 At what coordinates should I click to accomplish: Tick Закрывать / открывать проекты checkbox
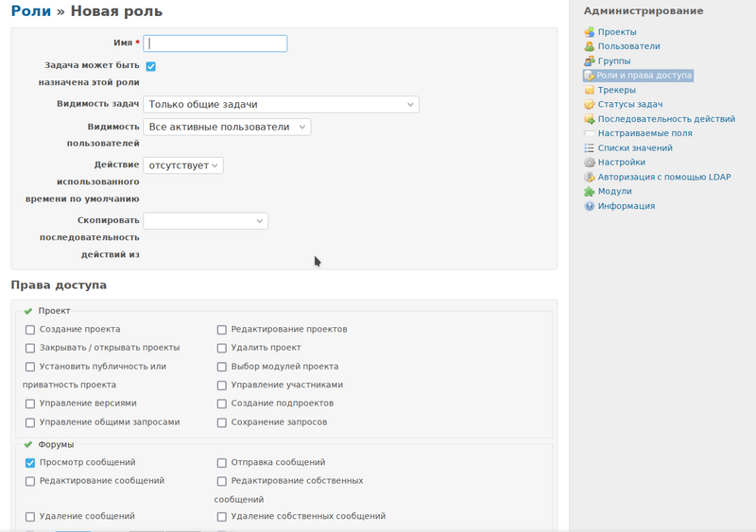(x=30, y=348)
